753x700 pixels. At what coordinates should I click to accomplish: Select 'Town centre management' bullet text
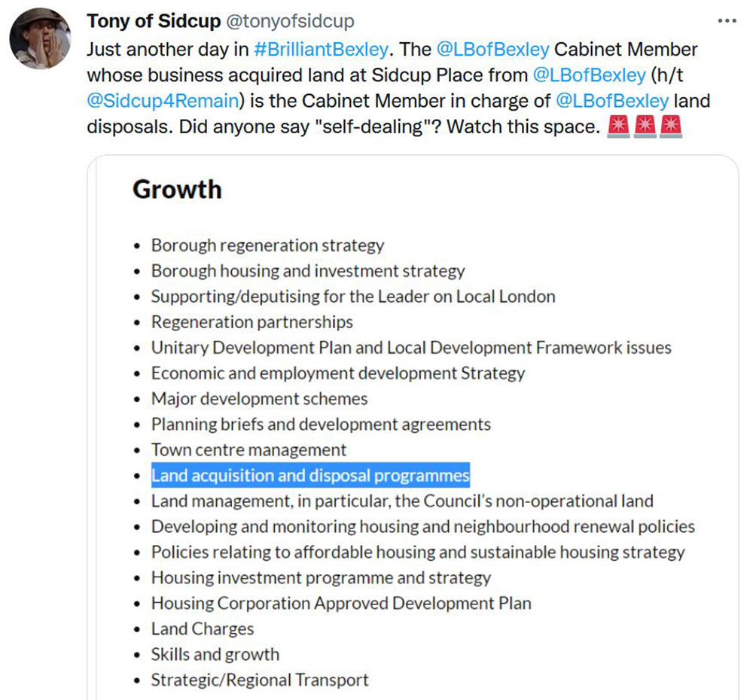(x=248, y=450)
